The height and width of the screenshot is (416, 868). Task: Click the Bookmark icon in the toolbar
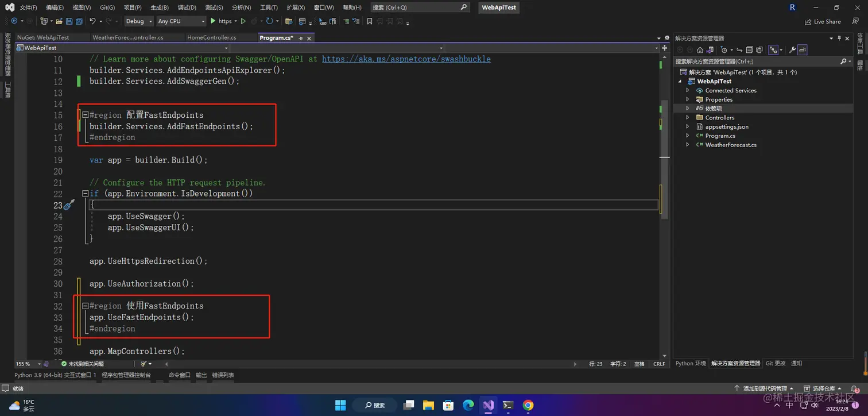pos(370,21)
